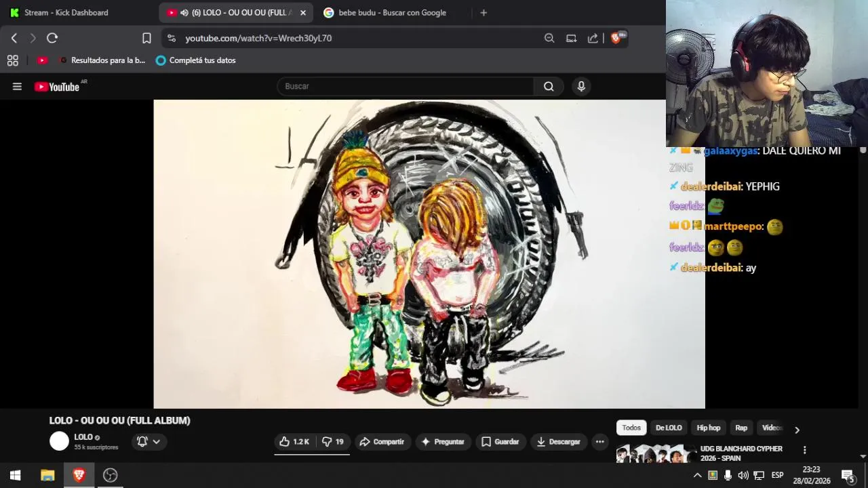Focus the YouTube Buscar search field
Image resolution: width=868 pixels, height=488 pixels.
tap(406, 86)
